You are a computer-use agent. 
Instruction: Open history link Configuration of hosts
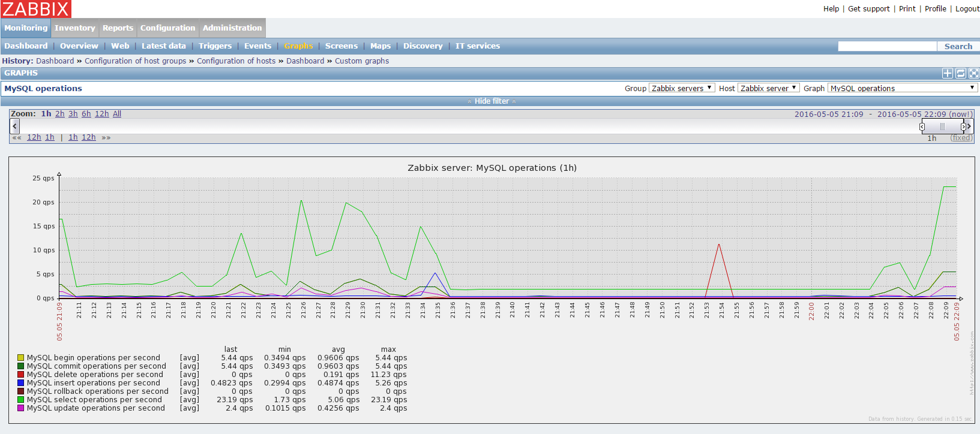pyautogui.click(x=236, y=61)
